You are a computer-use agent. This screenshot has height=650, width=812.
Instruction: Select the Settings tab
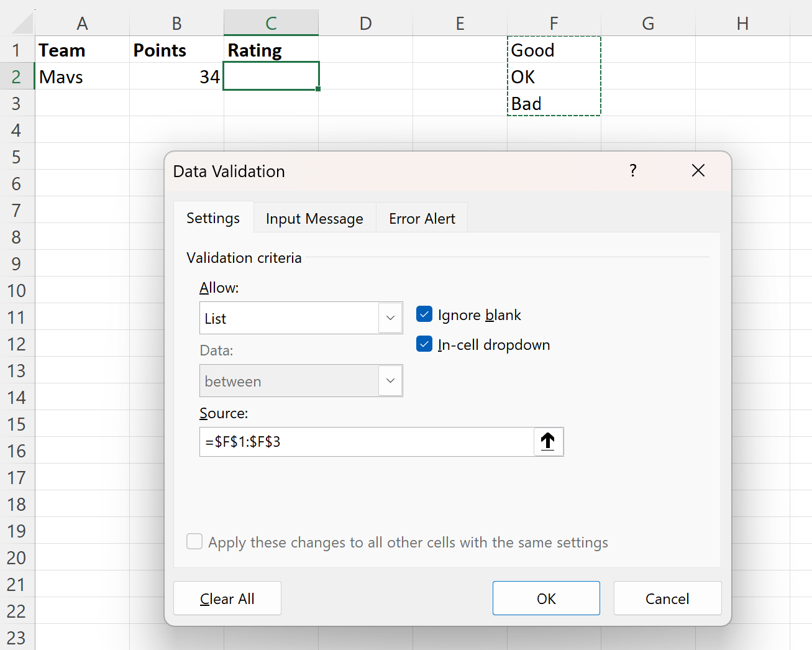pos(213,218)
